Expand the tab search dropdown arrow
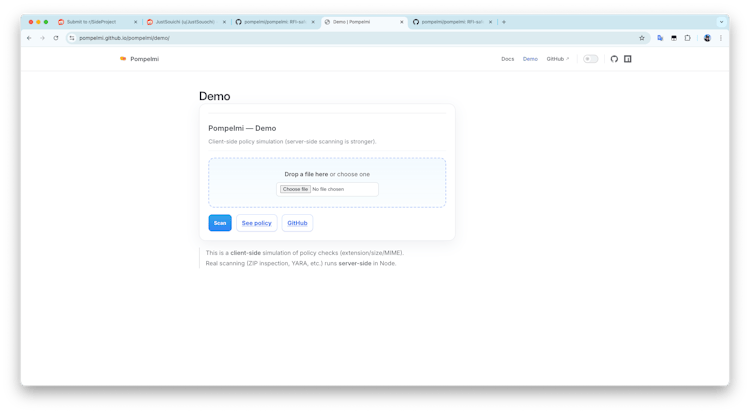Screen dimensions: 750x413 [x=719, y=21]
